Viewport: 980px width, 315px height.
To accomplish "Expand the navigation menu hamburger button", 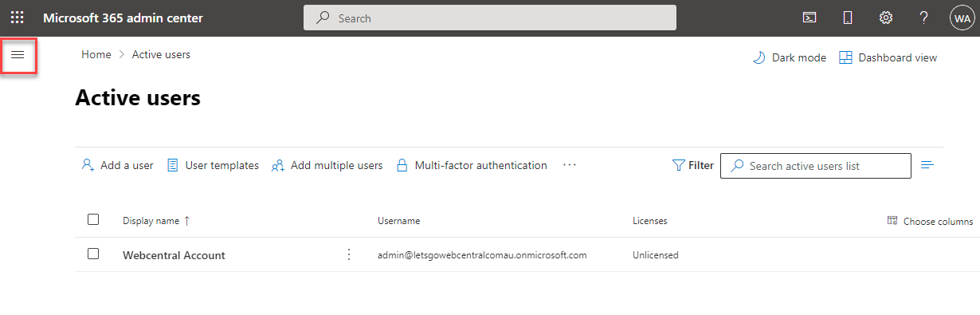I will coord(18,54).
